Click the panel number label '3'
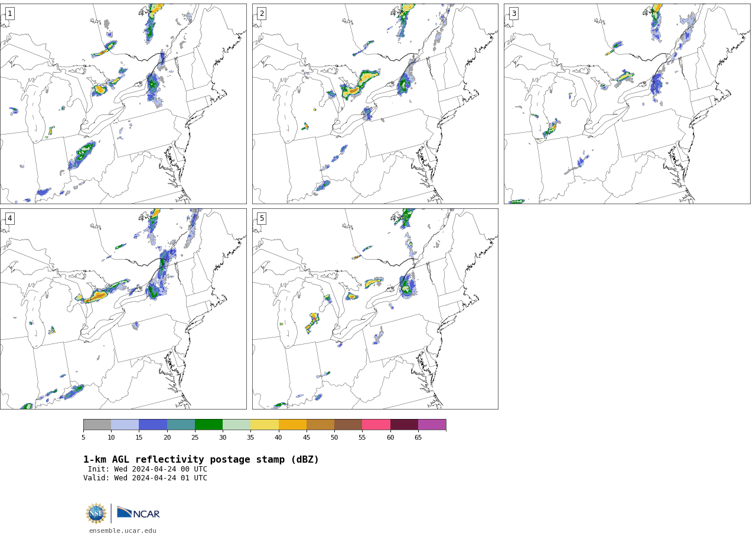The image size is (756, 537). (x=513, y=14)
